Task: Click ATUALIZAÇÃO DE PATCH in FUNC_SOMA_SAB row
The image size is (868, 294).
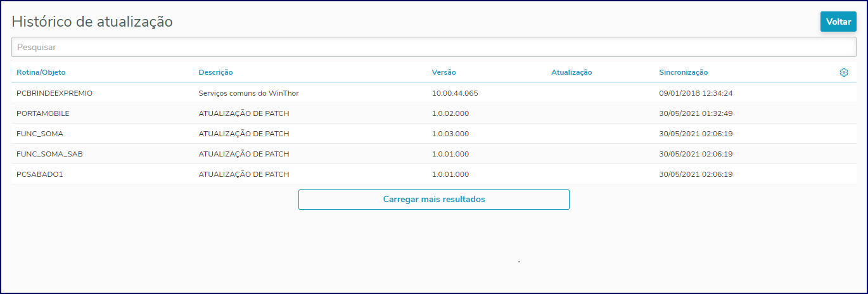Action: pyautogui.click(x=244, y=154)
